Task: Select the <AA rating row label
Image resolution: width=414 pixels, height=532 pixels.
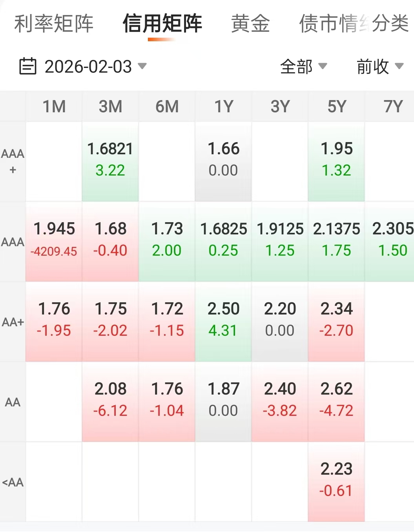Action: coord(13,482)
